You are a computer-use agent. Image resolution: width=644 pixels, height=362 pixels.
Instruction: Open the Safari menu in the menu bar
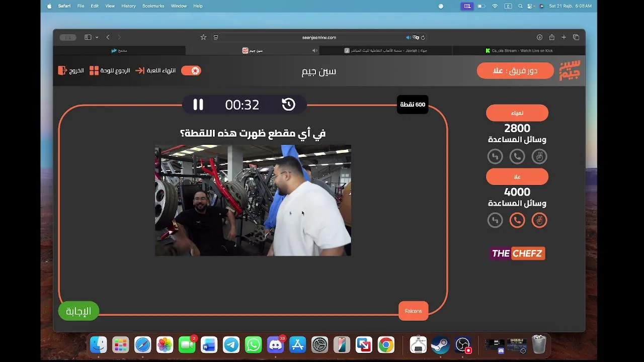pos(64,6)
